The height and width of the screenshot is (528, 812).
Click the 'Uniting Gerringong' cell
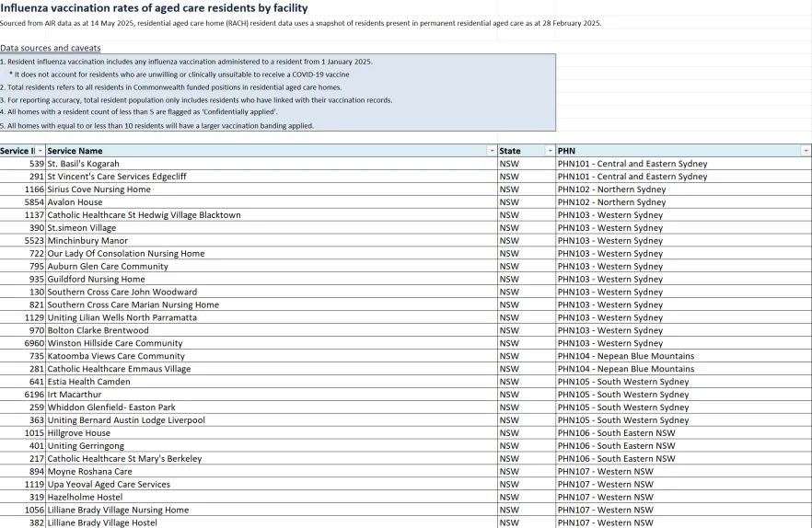click(272, 445)
